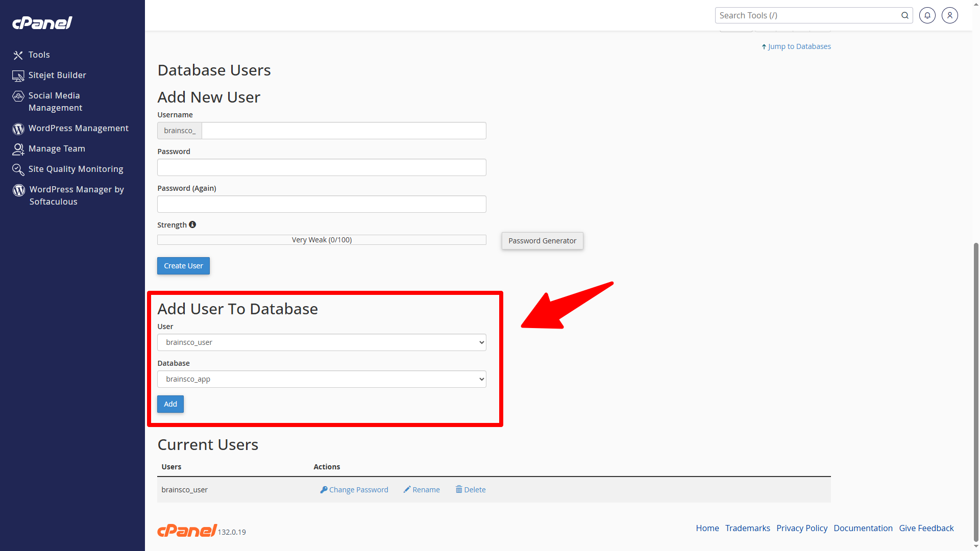Screen dimensions: 980x551
Task: Select Tools menu label in sidebar
Action: pyautogui.click(x=39, y=55)
